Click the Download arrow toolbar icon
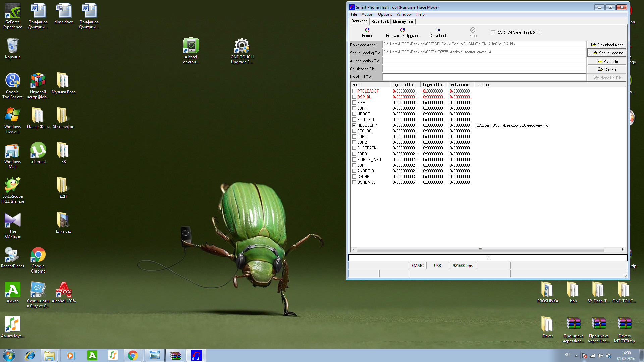The width and height of the screenshot is (644, 362). click(438, 31)
